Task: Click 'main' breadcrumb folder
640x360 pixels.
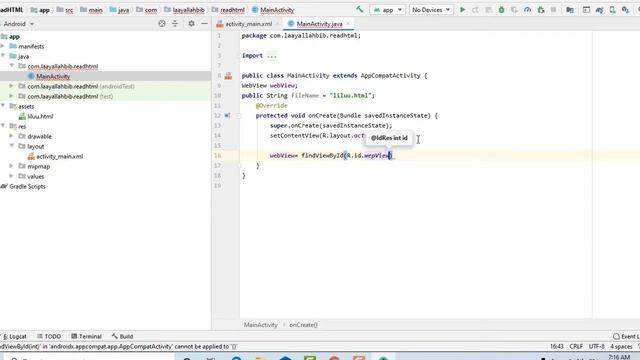Action: (x=91, y=10)
